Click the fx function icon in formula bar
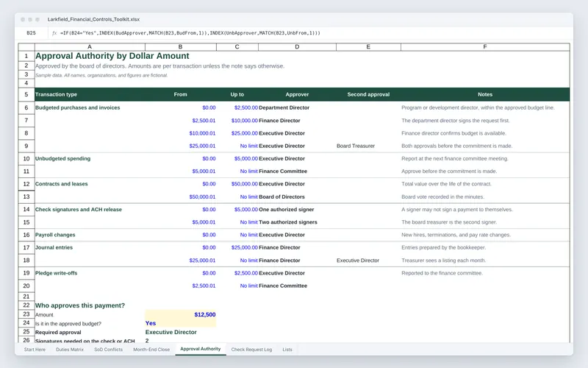588x368 pixels. [54, 33]
